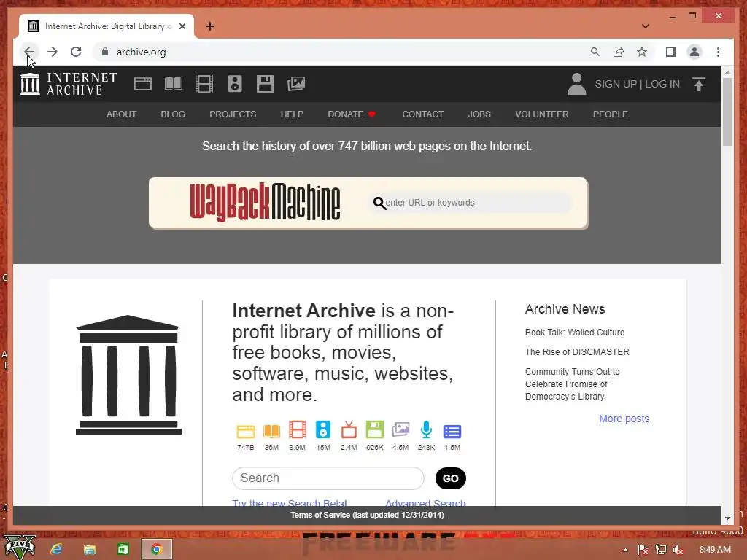
Task: Click the 243K microphone concerts icon
Action: 426,430
